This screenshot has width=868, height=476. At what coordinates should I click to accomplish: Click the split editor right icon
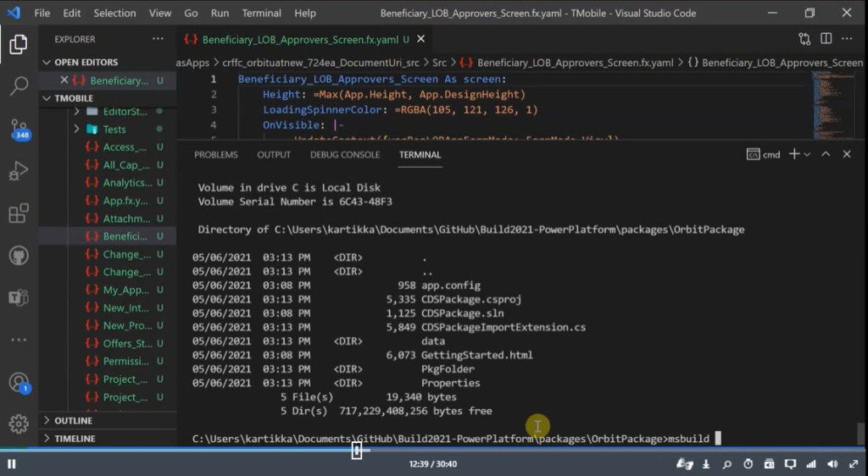825,39
